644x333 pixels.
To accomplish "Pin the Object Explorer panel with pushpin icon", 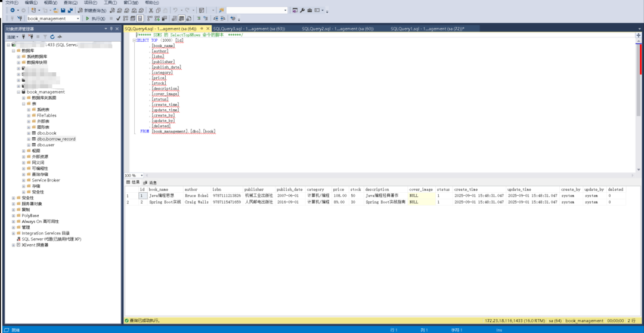I will pyautogui.click(x=112, y=29).
